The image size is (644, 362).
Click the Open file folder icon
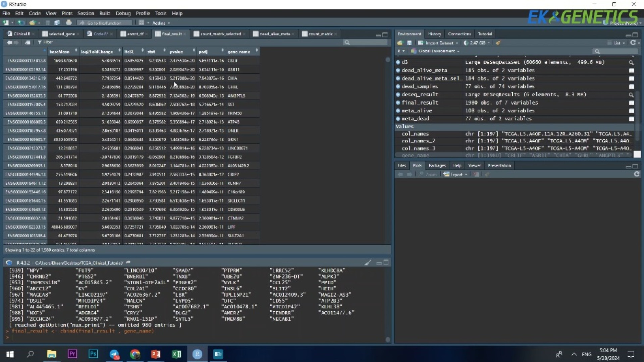[x=32, y=23]
